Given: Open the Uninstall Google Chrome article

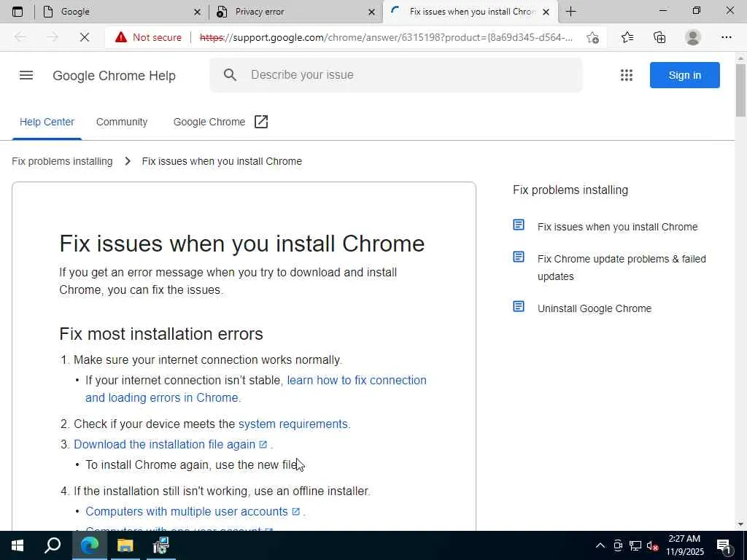Looking at the screenshot, I should pos(594,308).
